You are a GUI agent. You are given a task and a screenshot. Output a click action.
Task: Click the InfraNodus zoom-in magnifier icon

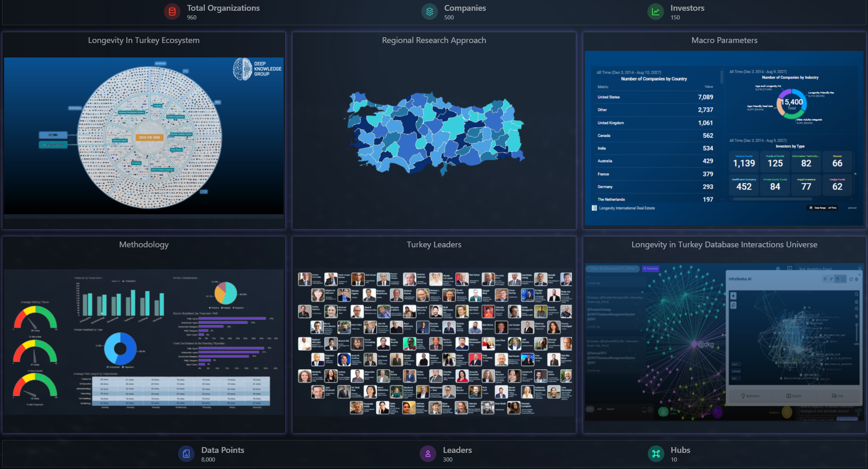tap(856, 302)
